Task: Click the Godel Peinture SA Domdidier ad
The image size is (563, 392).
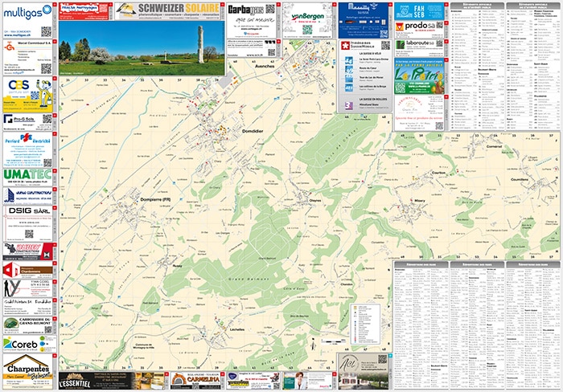Action: pos(28,308)
